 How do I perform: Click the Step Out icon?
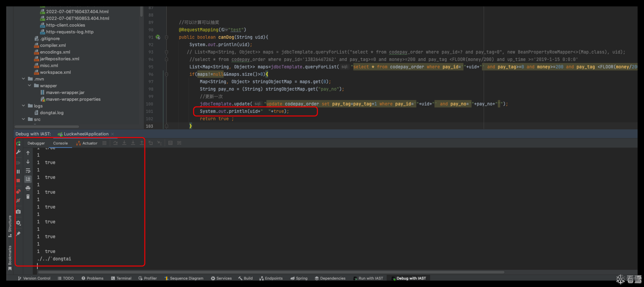tap(142, 143)
